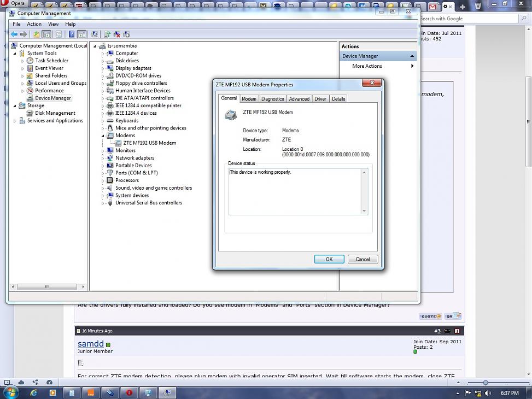Image resolution: width=532 pixels, height=399 pixels.
Task: Expand Task Scheduler in the console tree
Action: pos(23,61)
